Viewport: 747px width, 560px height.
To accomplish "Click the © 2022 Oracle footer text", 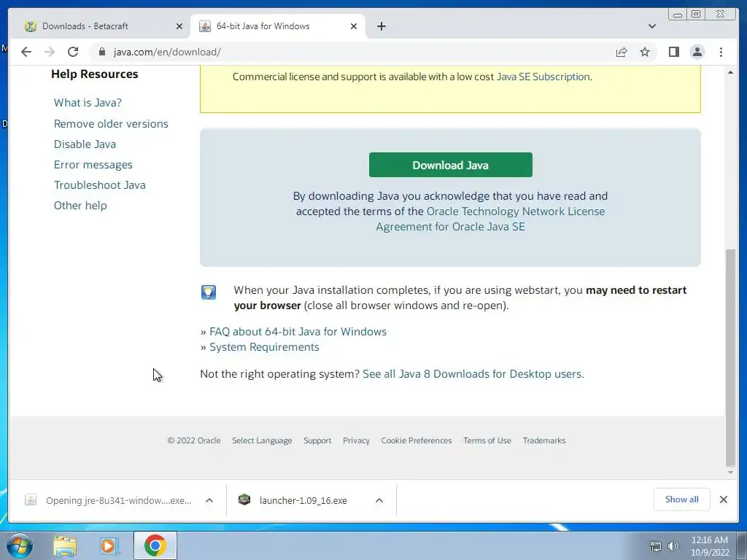I will 194,440.
